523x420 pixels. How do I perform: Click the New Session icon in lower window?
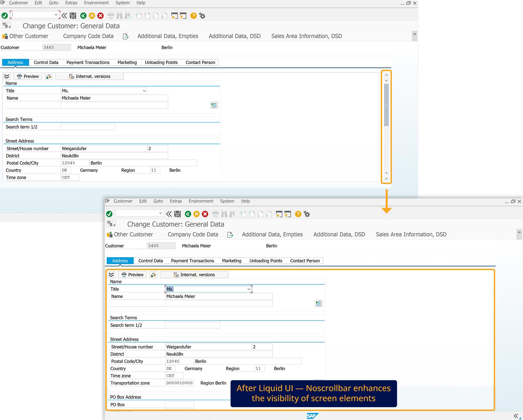click(x=279, y=214)
